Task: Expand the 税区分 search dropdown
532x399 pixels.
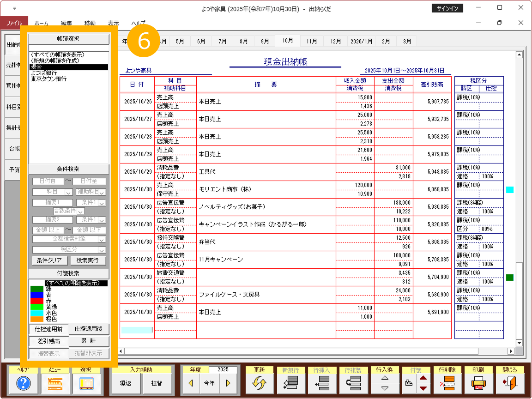Action: 101,250
